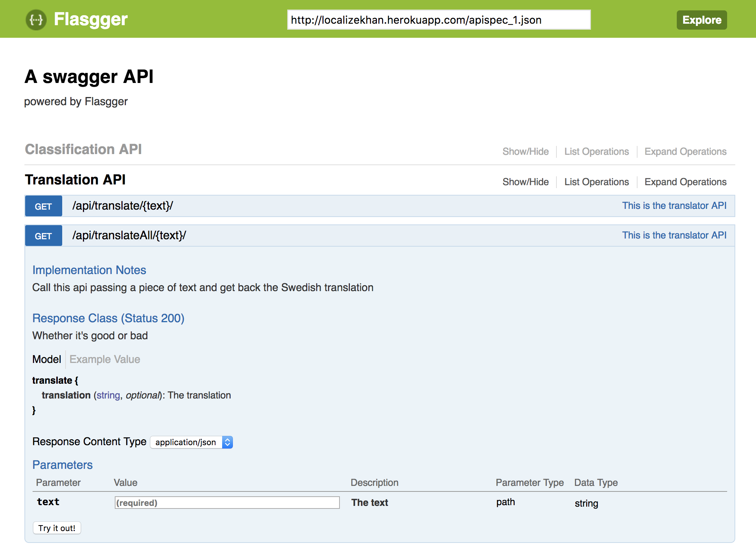
Task: Click translator API summary on translateAll row
Action: tap(674, 236)
